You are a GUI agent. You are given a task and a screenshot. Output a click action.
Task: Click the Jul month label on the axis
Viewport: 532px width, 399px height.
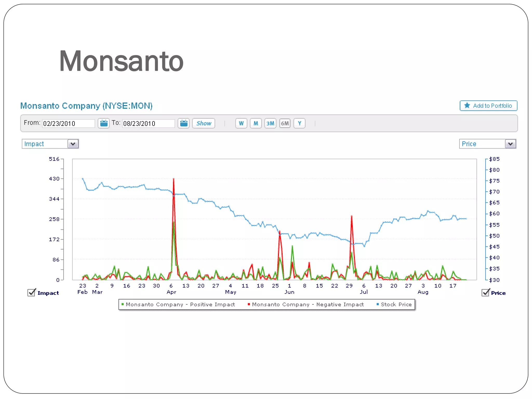(364, 292)
